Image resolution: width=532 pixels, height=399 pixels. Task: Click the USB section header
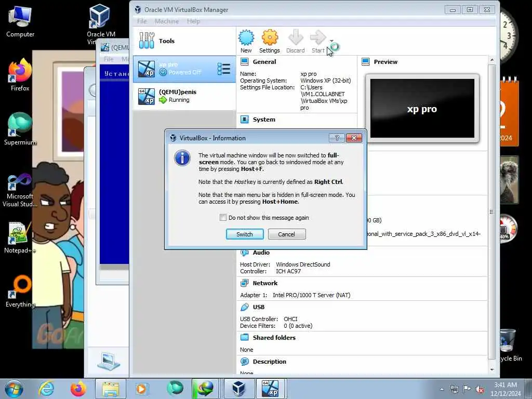(x=259, y=307)
